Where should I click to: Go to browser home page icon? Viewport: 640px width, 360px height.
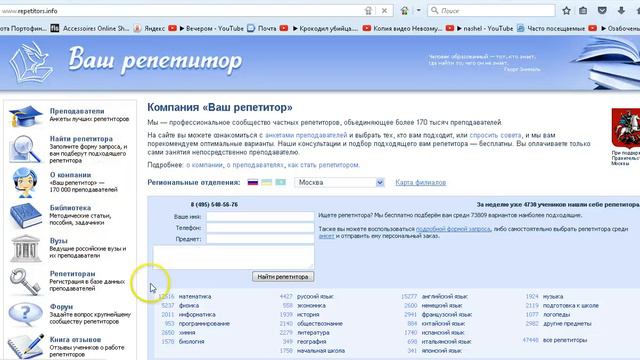[x=404, y=11]
